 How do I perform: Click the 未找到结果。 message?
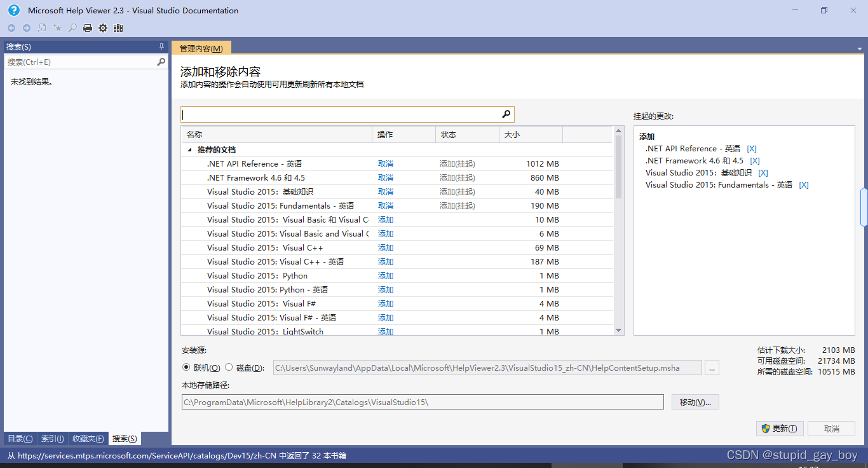point(31,82)
